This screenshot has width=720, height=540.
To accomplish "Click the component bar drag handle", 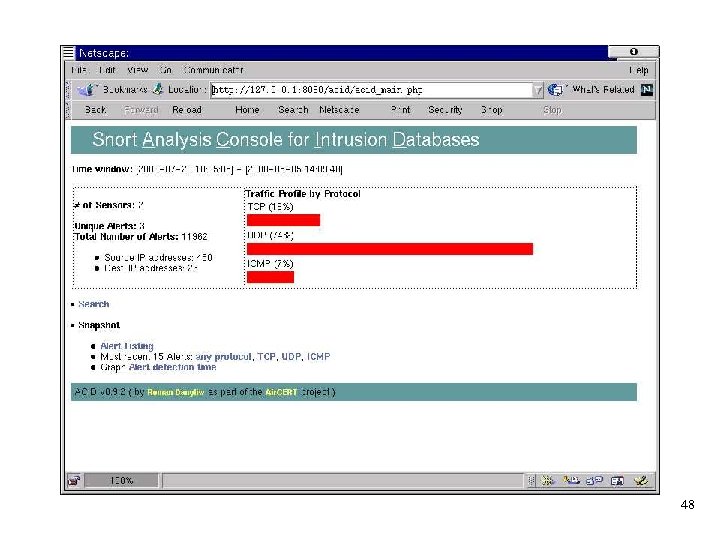I will click(531, 481).
